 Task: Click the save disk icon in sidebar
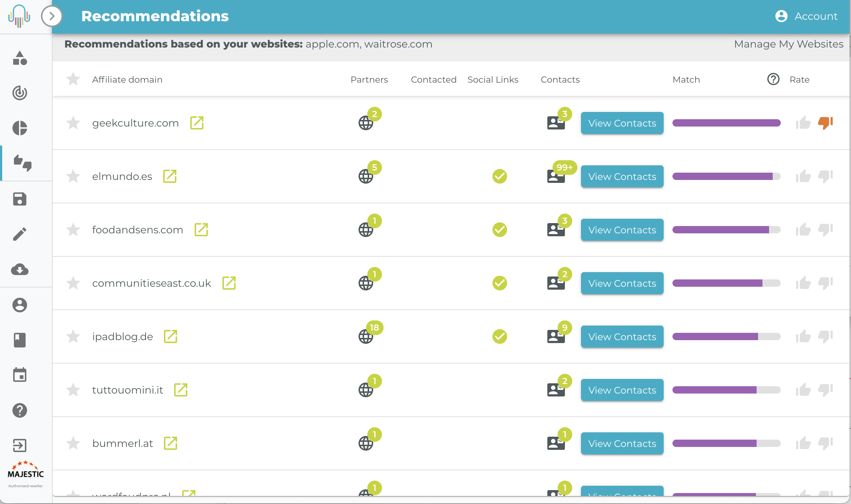[20, 199]
